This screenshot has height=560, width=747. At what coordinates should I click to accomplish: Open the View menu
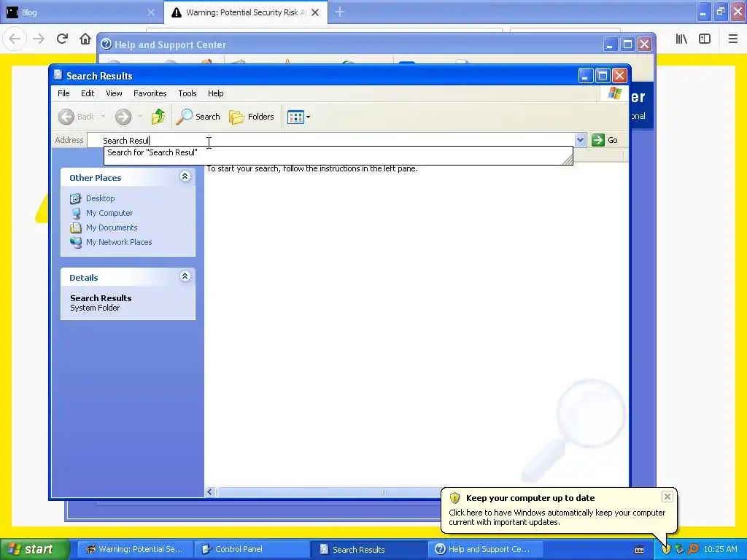click(114, 93)
